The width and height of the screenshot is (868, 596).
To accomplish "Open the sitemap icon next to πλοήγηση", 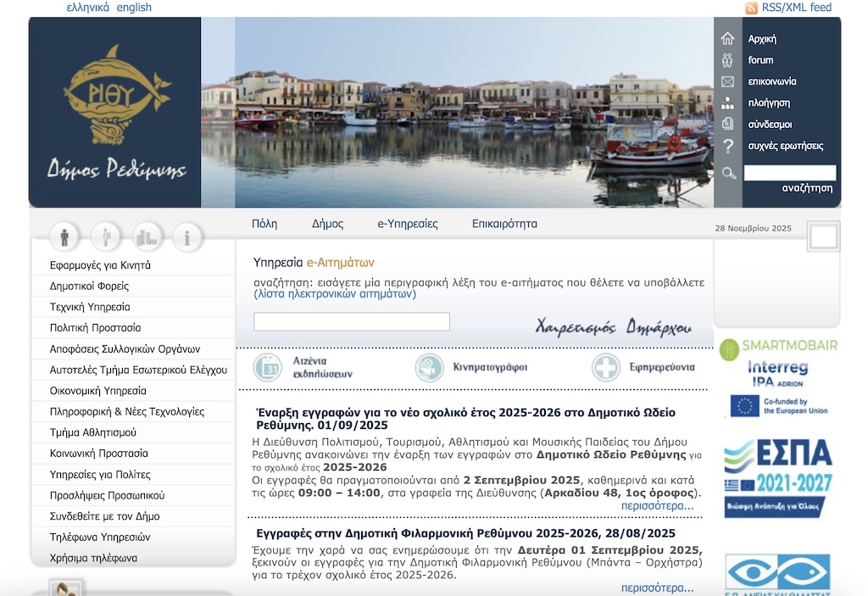I will tap(727, 103).
